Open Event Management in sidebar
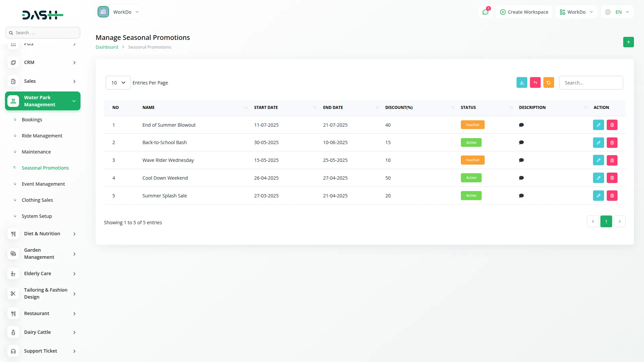 pos(43,184)
